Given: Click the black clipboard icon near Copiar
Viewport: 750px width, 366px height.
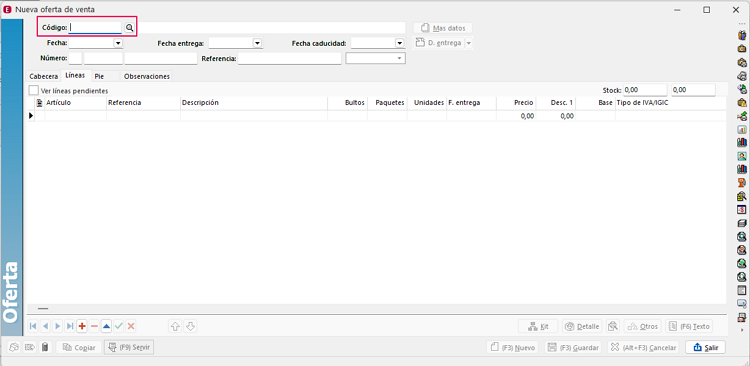Looking at the screenshot, I should coord(45,347).
